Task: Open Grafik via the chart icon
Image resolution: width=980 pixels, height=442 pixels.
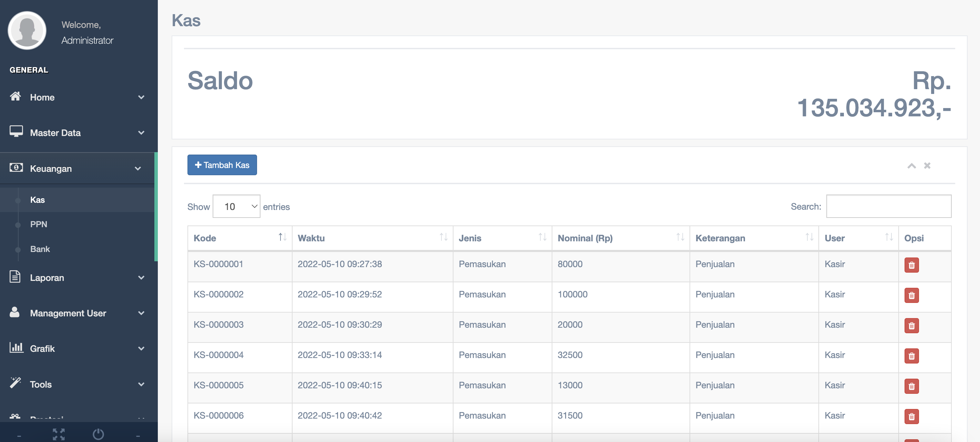Action: click(15, 348)
